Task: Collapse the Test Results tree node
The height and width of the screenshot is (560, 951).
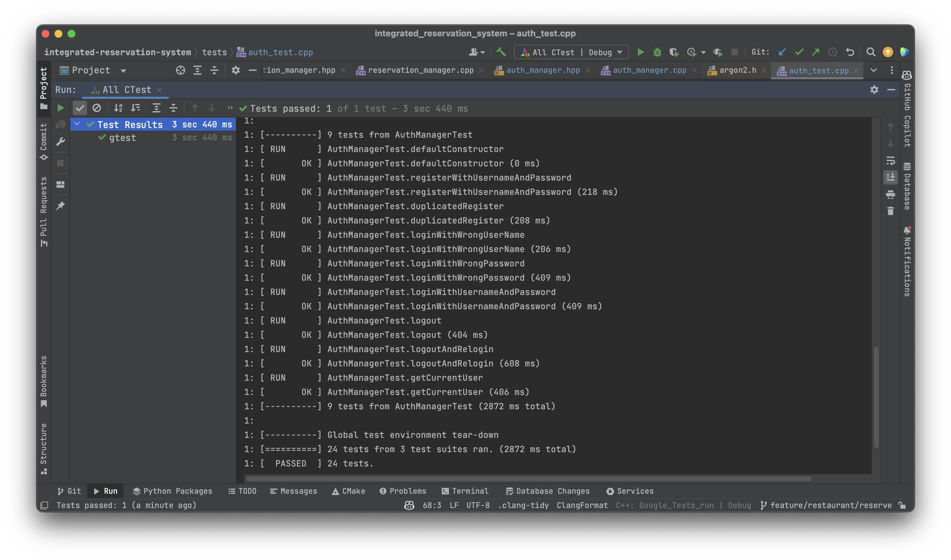Action: 77,124
